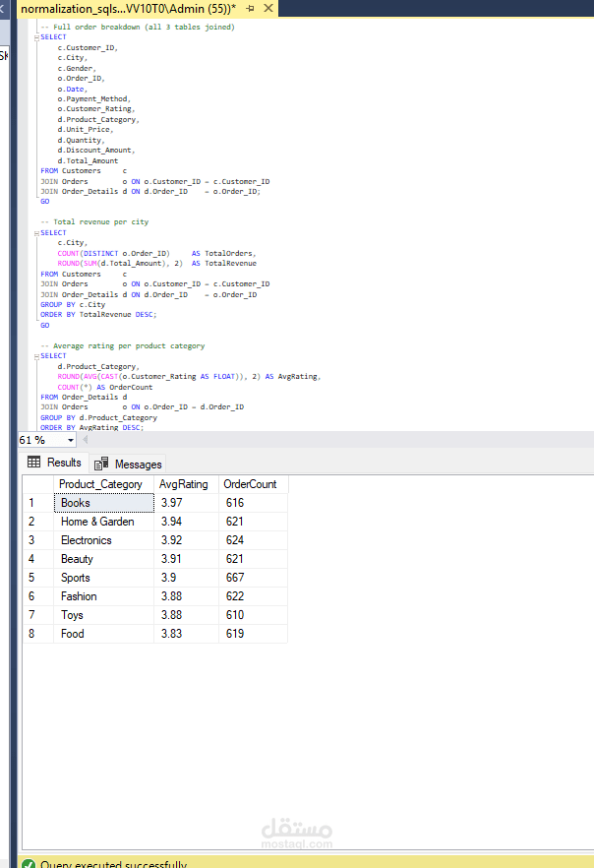Select the normalization_sqls query document tab
Image resolution: width=594 pixels, height=868 pixels.
tap(128, 8)
